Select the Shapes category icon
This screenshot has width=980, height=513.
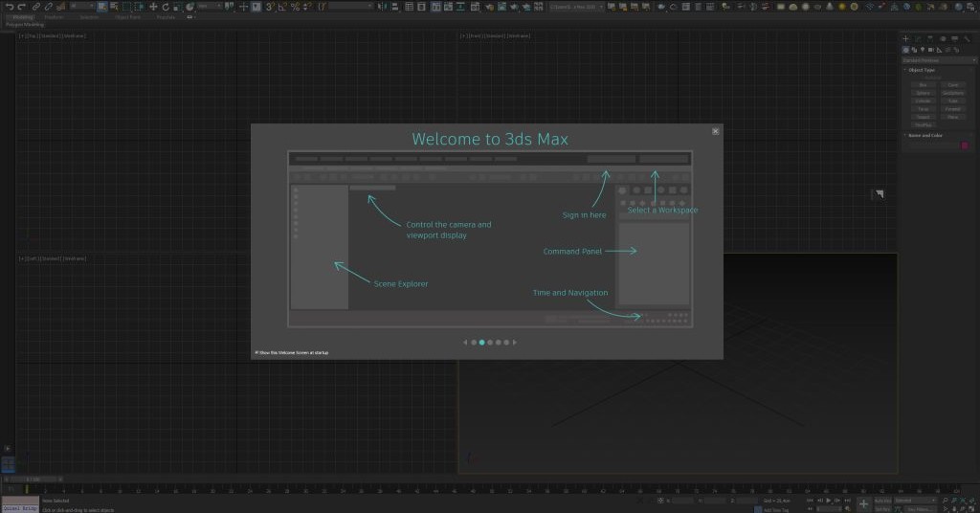914,50
